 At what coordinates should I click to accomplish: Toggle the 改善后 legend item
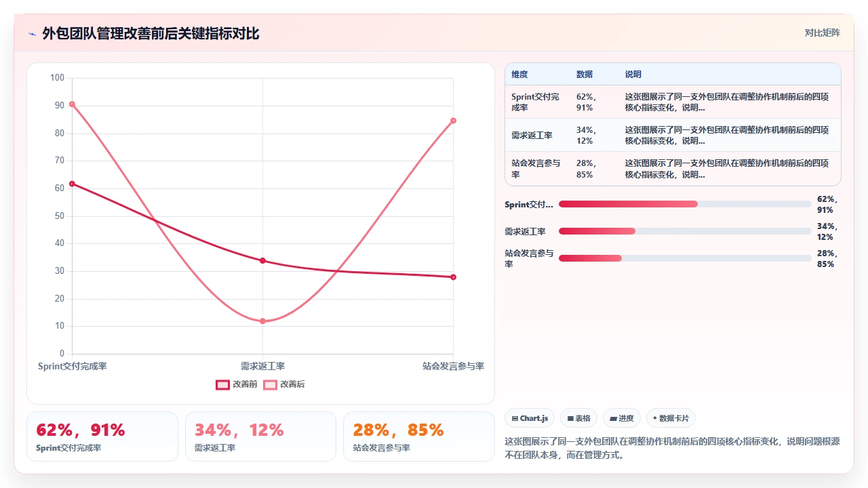284,384
